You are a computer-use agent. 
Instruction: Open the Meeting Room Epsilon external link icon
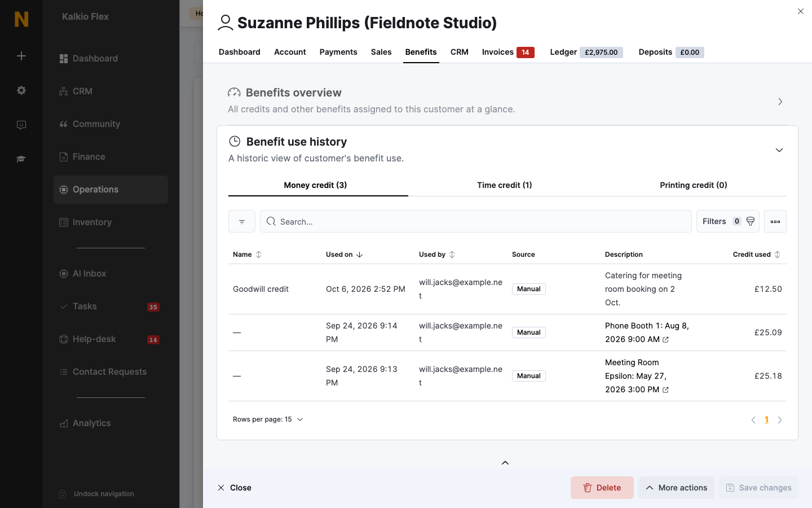(665, 390)
